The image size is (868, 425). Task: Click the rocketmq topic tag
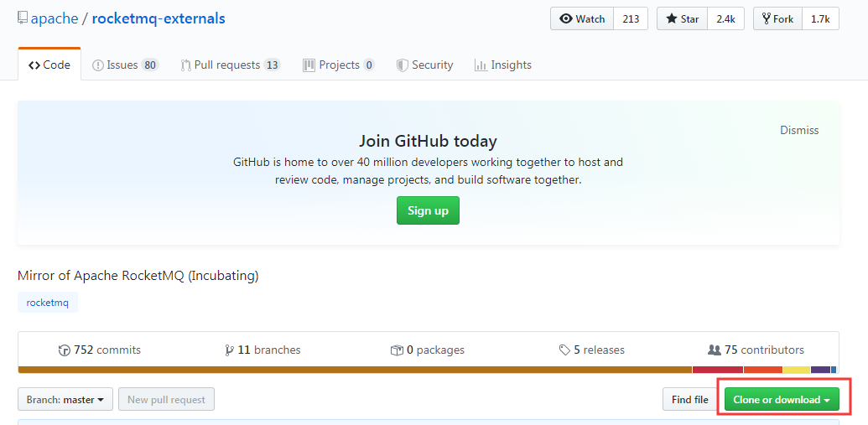(48, 303)
